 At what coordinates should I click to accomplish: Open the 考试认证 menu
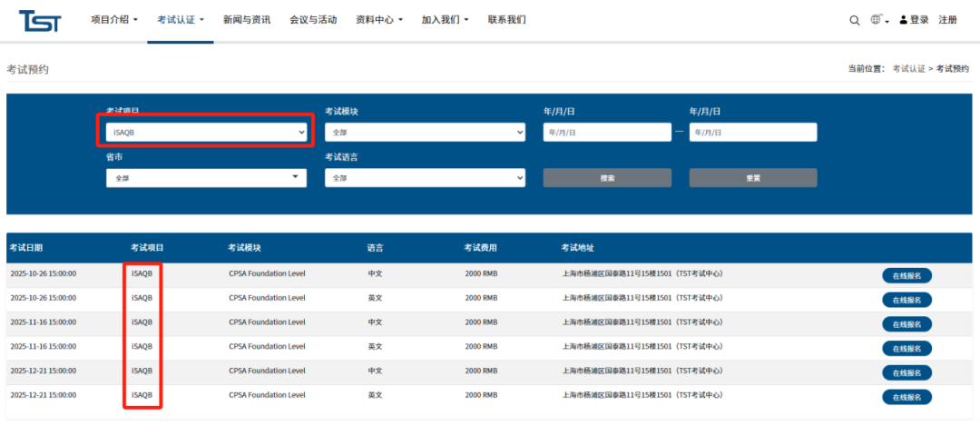181,20
